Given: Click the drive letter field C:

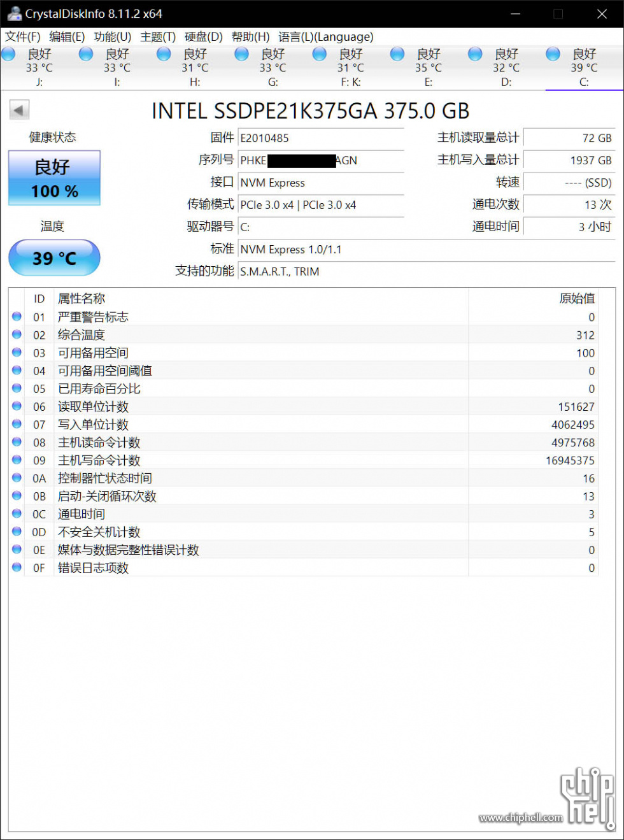Looking at the screenshot, I should click(321, 227).
